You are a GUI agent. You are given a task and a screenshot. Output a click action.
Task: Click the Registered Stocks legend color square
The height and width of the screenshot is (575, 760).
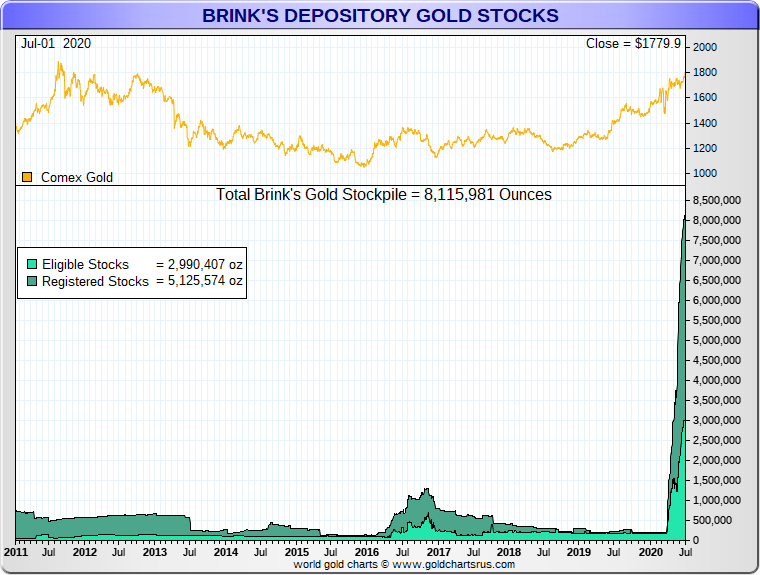coord(32,281)
